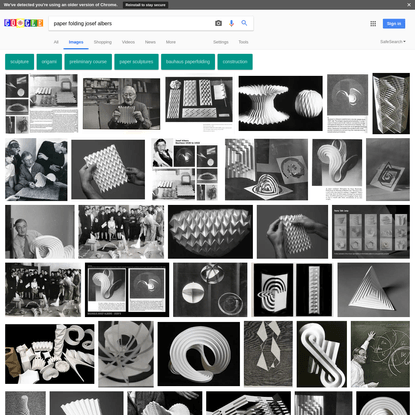Open the More search categories menu
Viewport: 415px width, 415px height.
coord(171,42)
